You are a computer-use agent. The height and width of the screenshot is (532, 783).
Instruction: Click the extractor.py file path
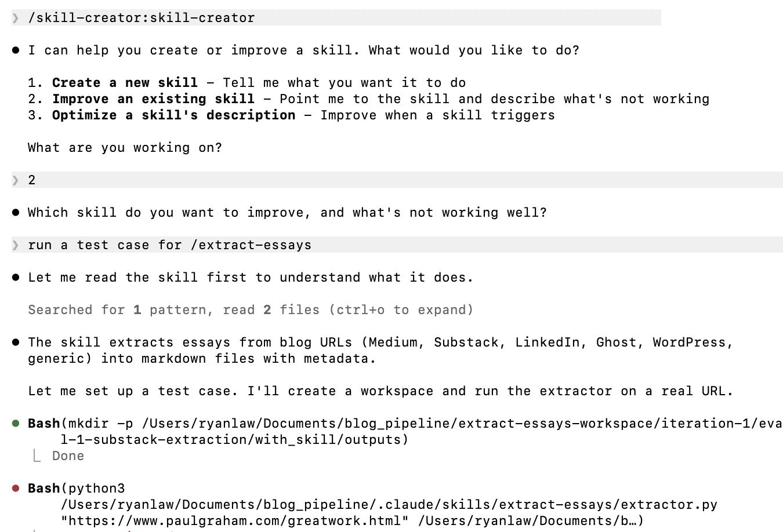click(x=389, y=505)
